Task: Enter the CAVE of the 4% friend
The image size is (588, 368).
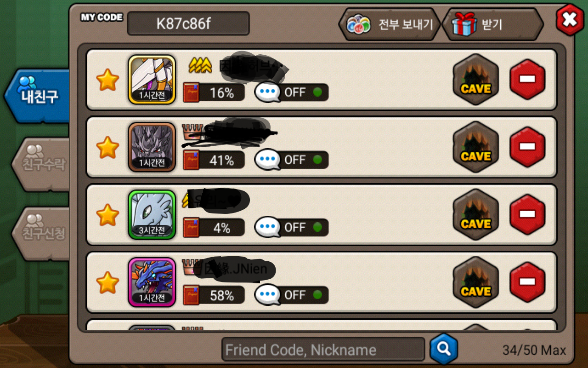Action: [x=476, y=215]
